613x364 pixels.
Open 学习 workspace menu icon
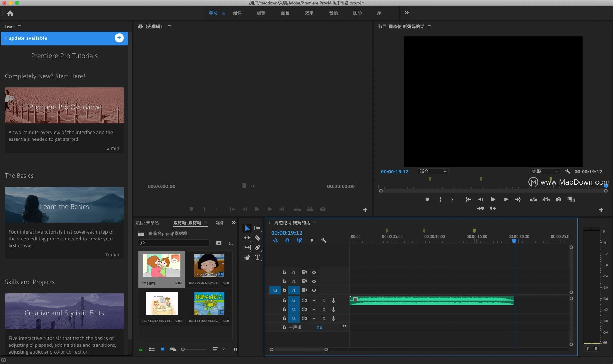point(223,13)
